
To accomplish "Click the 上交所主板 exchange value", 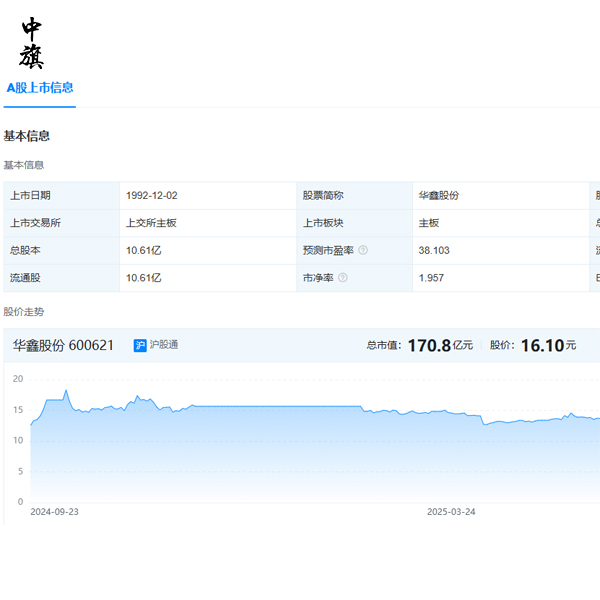I will (x=151, y=223).
